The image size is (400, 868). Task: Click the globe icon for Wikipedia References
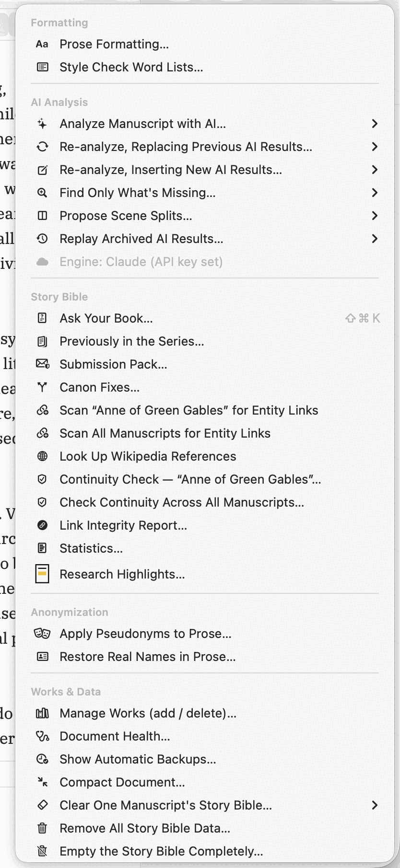click(42, 456)
